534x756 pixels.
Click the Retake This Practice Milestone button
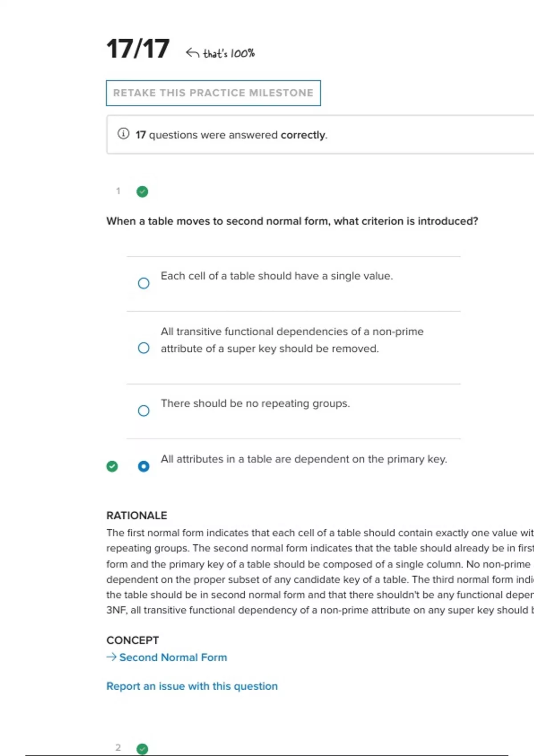coord(213,93)
